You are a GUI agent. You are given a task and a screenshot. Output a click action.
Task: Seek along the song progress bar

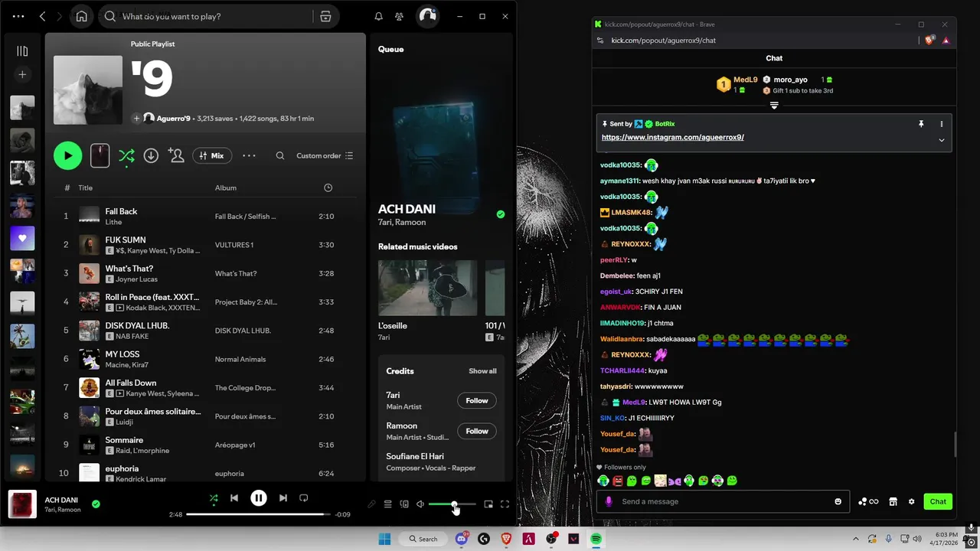click(x=259, y=514)
